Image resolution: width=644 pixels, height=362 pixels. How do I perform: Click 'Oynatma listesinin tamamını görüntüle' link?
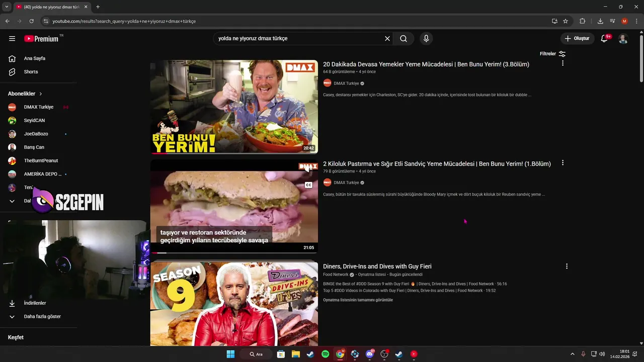point(358,300)
